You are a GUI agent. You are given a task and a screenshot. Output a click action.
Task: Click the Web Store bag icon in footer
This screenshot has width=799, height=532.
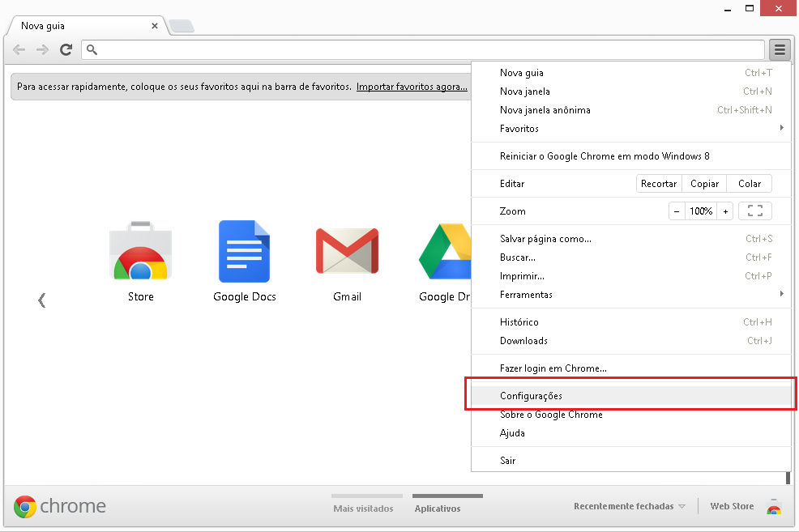pos(774,507)
